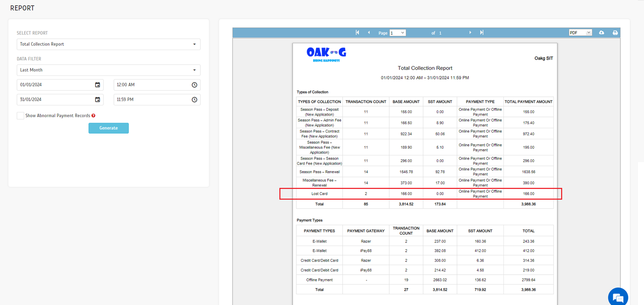Click the Lost Card row in table
Image resolution: width=644 pixels, height=305 pixels.
coord(320,194)
